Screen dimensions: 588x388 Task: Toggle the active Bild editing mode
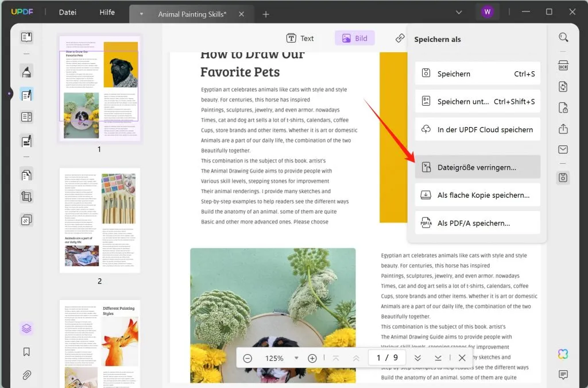tap(354, 38)
